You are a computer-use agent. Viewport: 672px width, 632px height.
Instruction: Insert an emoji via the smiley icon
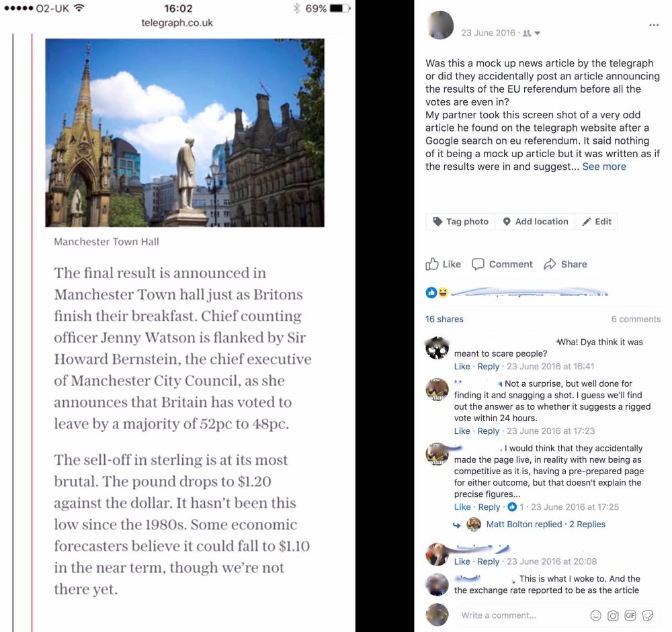click(x=595, y=616)
